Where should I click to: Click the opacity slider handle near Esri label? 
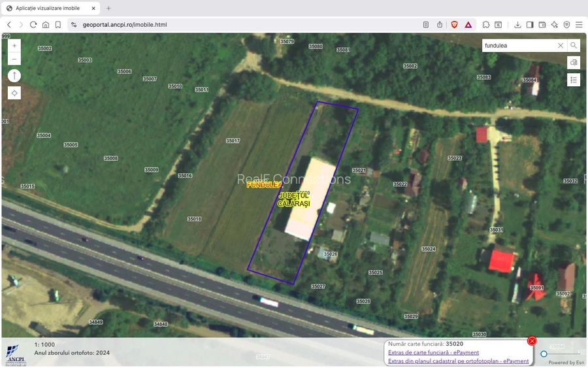pyautogui.click(x=544, y=354)
